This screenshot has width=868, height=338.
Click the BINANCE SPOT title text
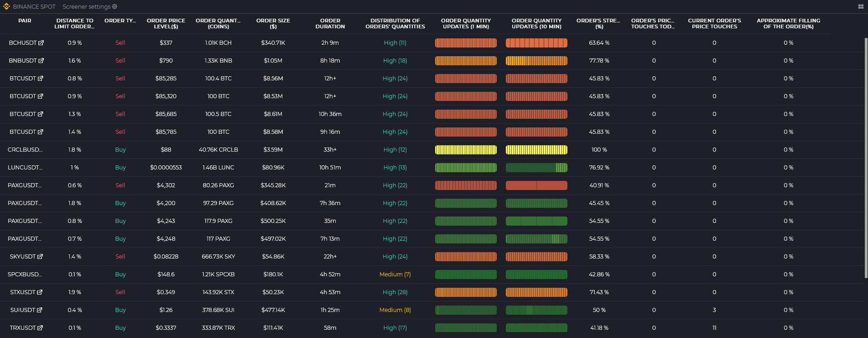(x=34, y=6)
